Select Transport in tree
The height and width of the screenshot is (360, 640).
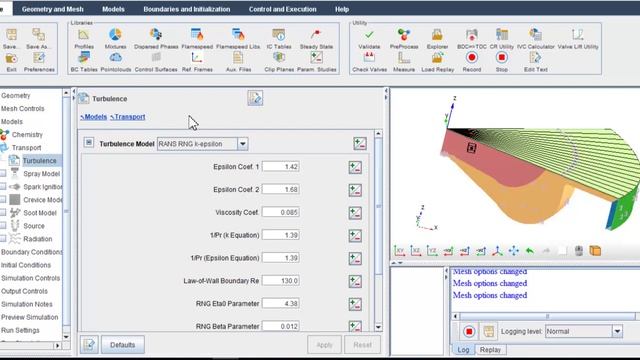click(x=26, y=148)
